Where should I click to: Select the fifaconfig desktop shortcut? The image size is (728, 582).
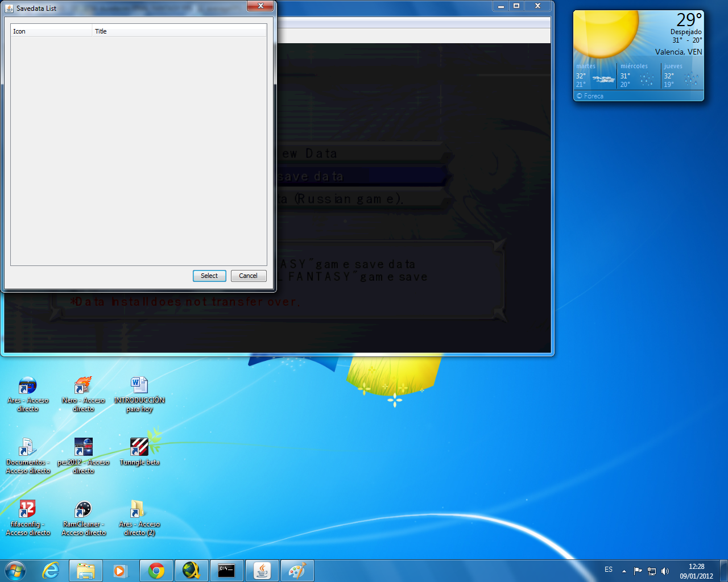coord(27,518)
